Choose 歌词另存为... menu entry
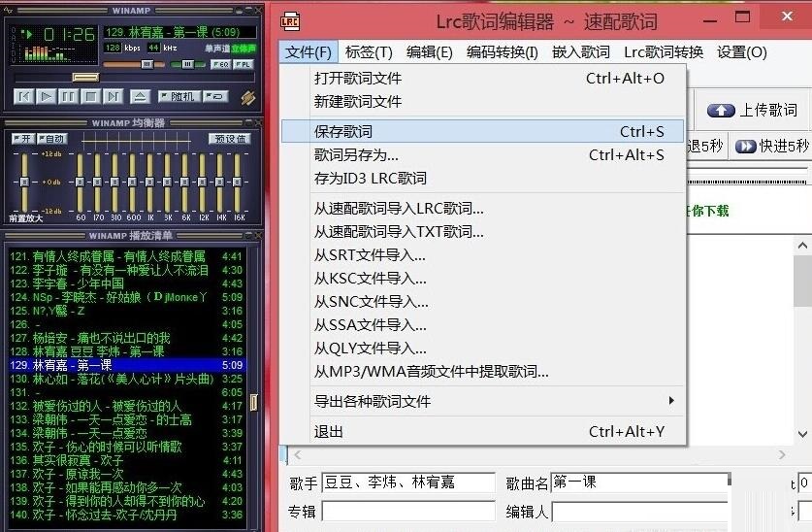This screenshot has width=812, height=532. (483, 155)
